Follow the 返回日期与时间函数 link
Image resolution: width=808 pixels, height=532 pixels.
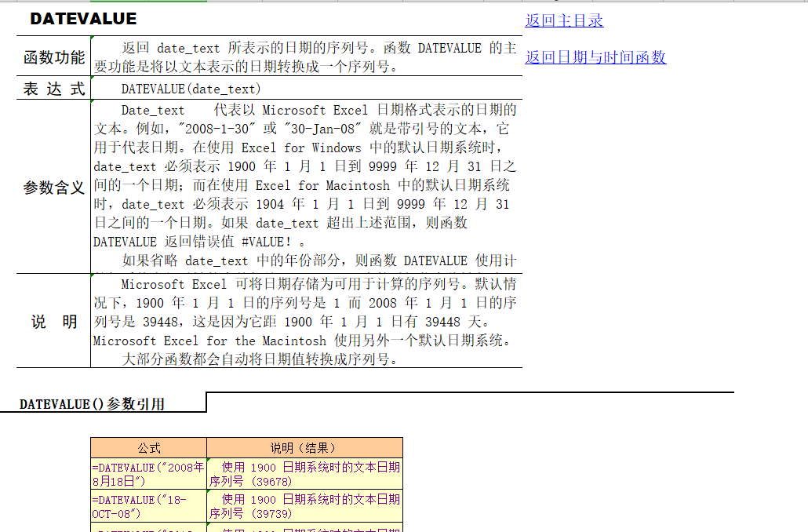(595, 58)
